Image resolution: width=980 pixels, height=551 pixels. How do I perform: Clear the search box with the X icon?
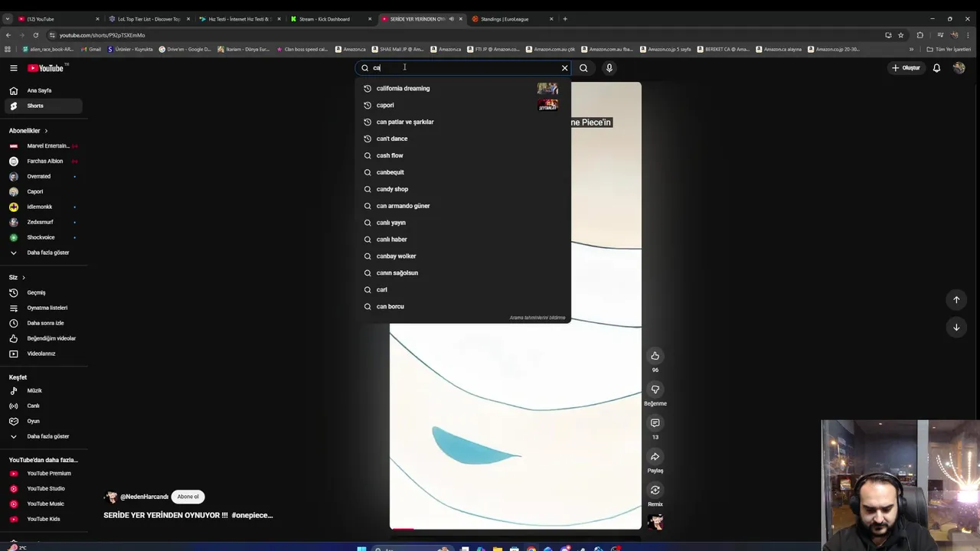click(565, 68)
